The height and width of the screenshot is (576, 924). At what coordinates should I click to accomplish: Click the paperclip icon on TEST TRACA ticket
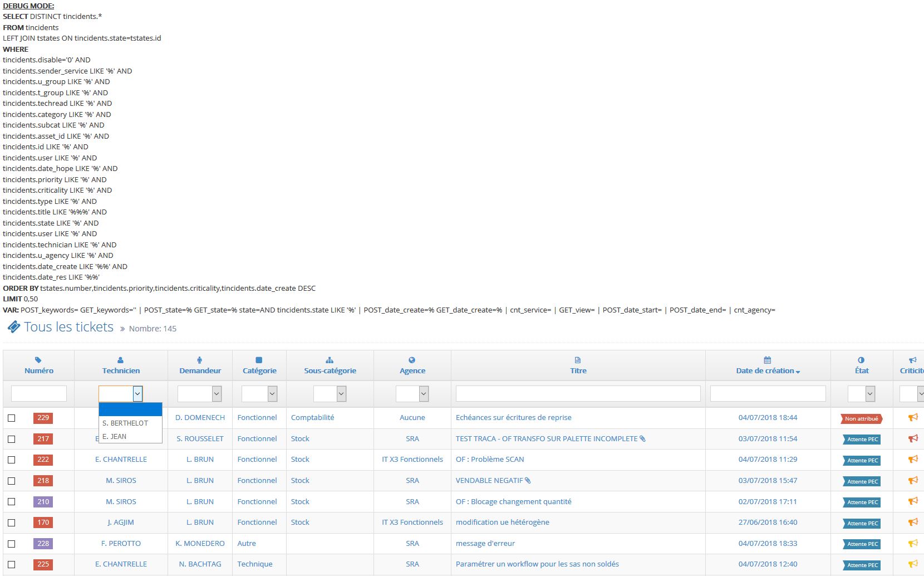[x=642, y=439]
